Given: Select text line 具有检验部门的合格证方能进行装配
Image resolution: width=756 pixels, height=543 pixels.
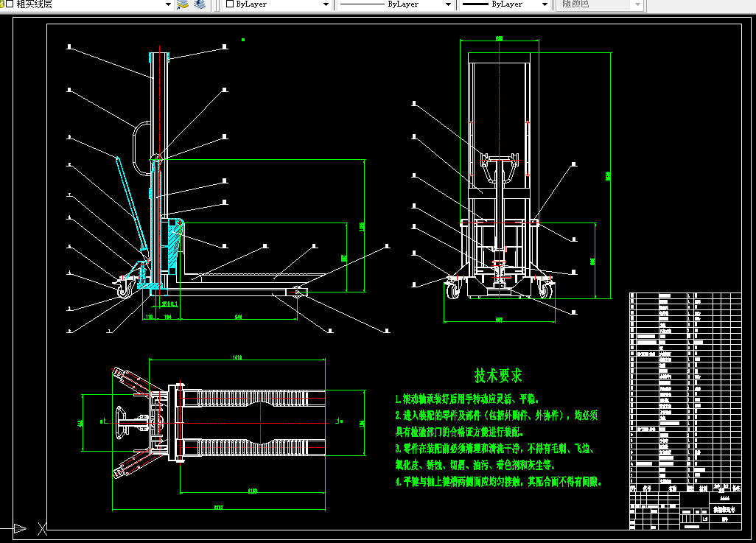Looking at the screenshot, I should pyautogui.click(x=459, y=432).
